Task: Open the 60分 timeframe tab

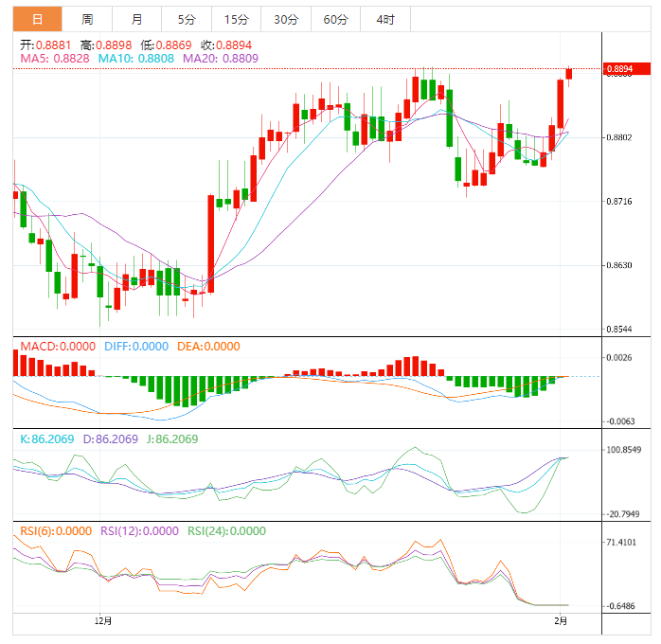Action: [x=336, y=19]
